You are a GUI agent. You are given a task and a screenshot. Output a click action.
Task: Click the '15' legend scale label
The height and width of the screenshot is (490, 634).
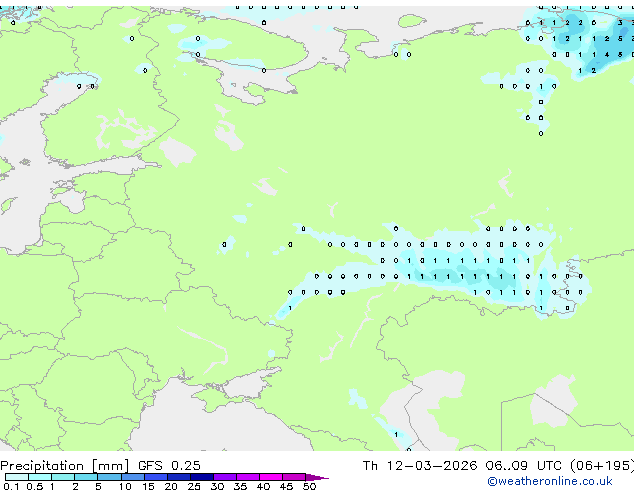coord(148,486)
